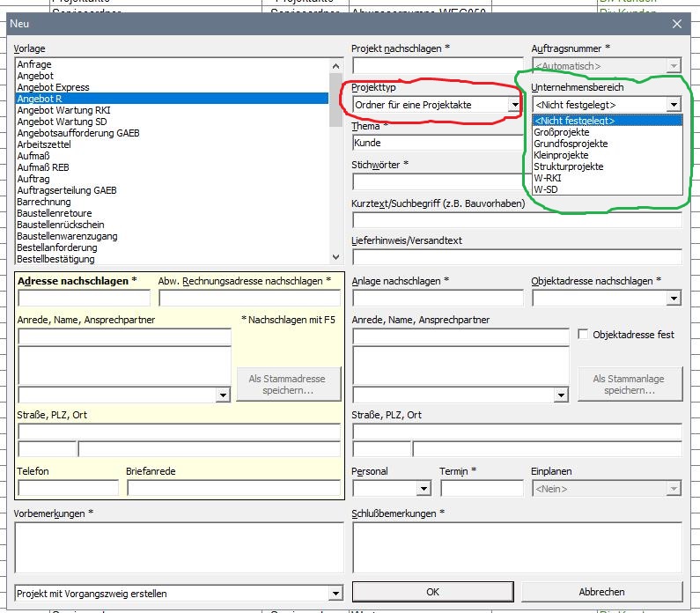Viewport: 700px width, 613px height.
Task: Click the Projekt nachschlagen input field
Action: (x=437, y=66)
